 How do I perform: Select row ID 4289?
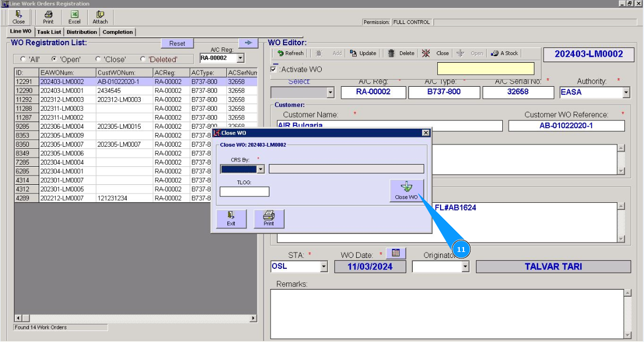(113, 198)
